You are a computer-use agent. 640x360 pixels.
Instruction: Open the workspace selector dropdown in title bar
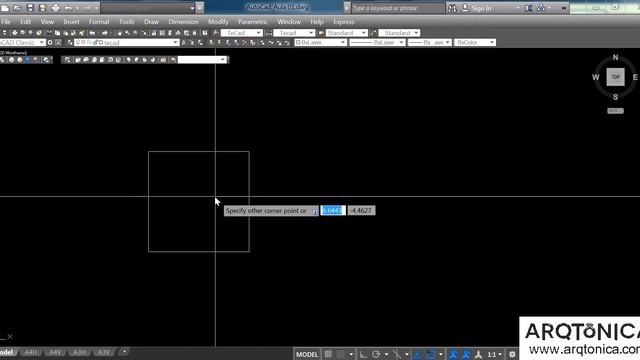pos(148,8)
